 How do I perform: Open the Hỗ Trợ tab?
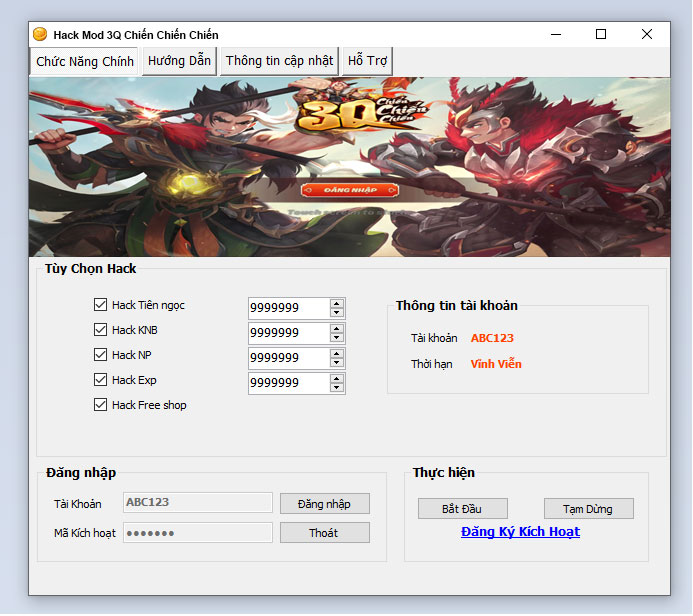click(367, 61)
